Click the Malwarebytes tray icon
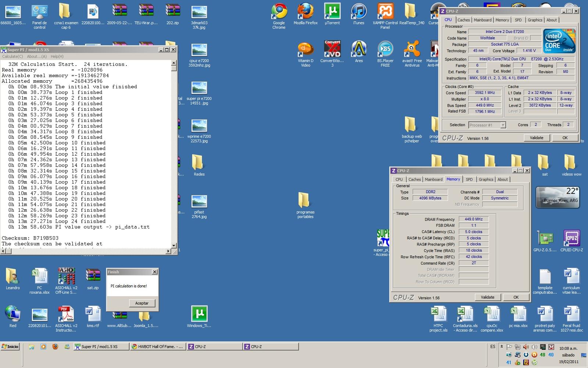The width and height of the screenshot is (588, 368). coord(551,347)
